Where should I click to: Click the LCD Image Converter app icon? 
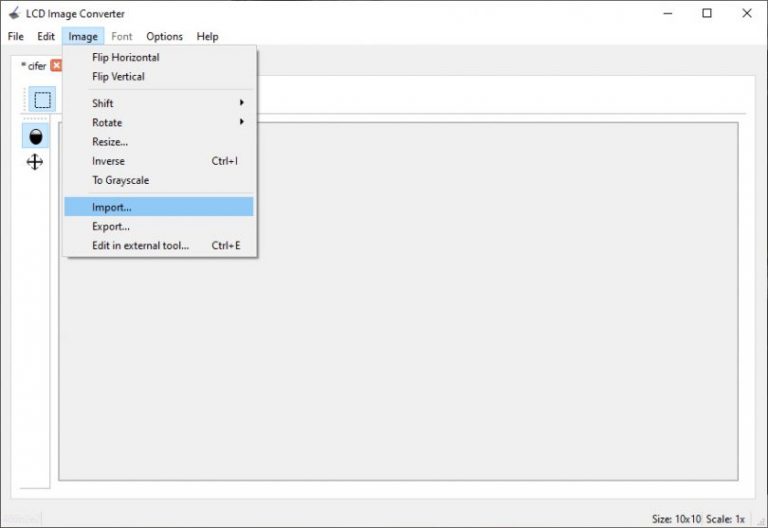14,13
